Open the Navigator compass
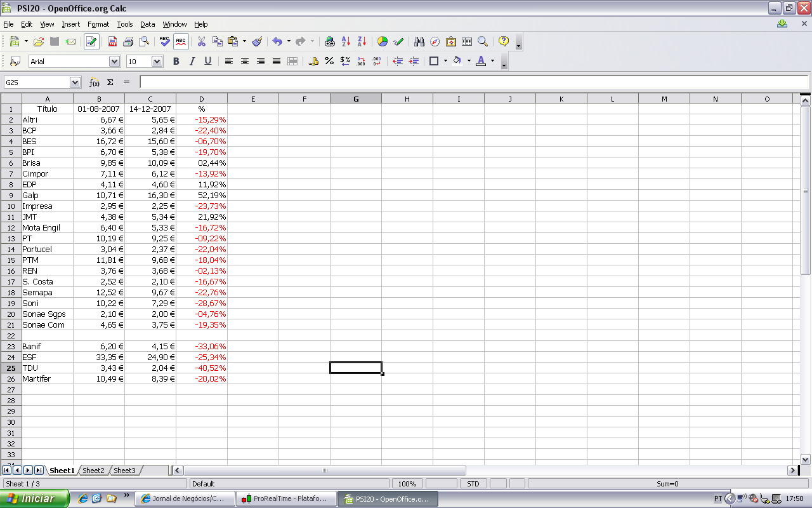 tap(435, 42)
